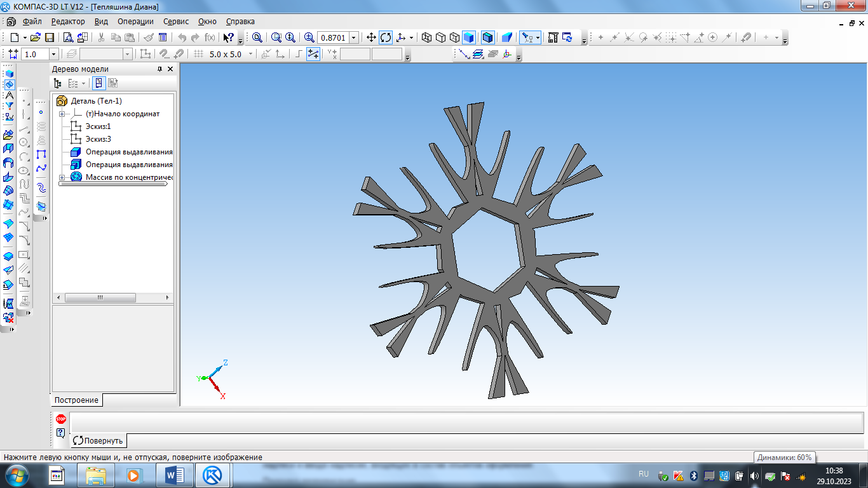Click the Save document icon

coord(49,37)
